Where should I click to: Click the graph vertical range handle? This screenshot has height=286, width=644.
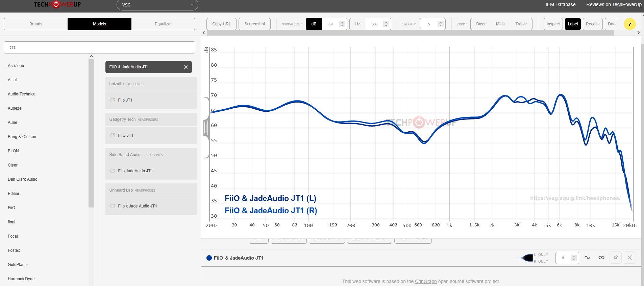point(206,128)
